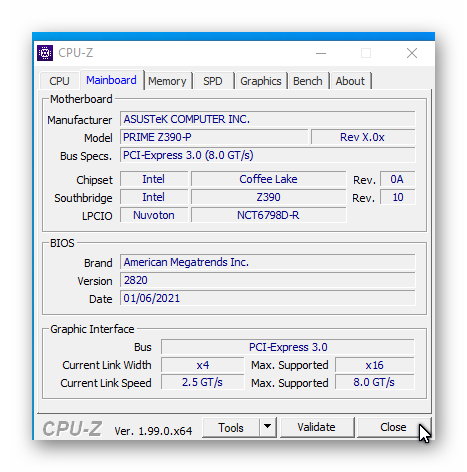This screenshot has height=472, width=467.
Task: Click the Close button at bottom
Action: click(x=393, y=427)
